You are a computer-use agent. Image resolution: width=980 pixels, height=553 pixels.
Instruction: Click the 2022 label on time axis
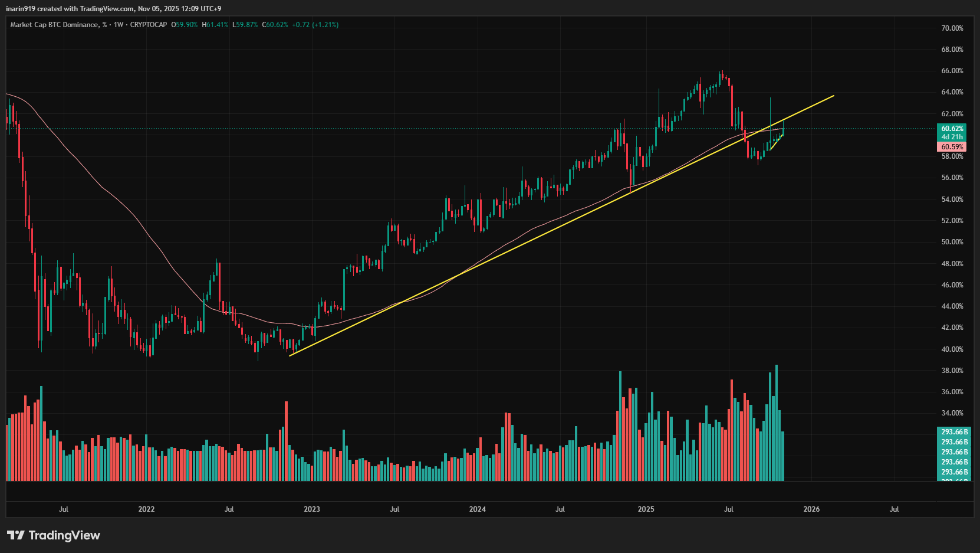146,509
